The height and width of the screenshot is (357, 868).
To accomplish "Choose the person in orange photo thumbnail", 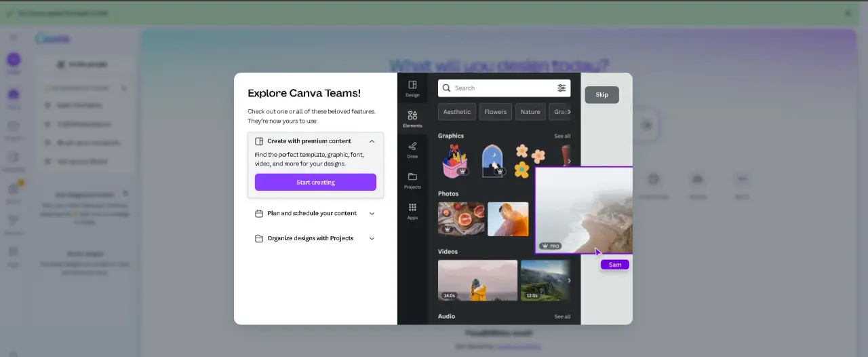I will 508,219.
